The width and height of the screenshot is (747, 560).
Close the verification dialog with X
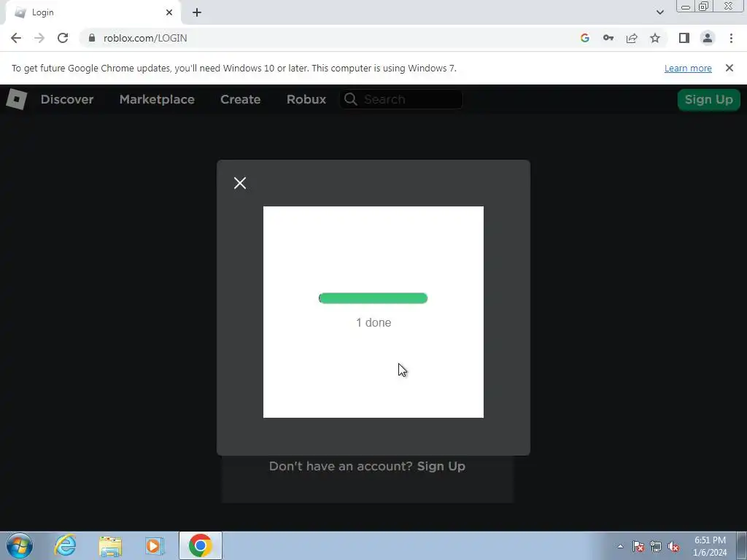tap(240, 183)
